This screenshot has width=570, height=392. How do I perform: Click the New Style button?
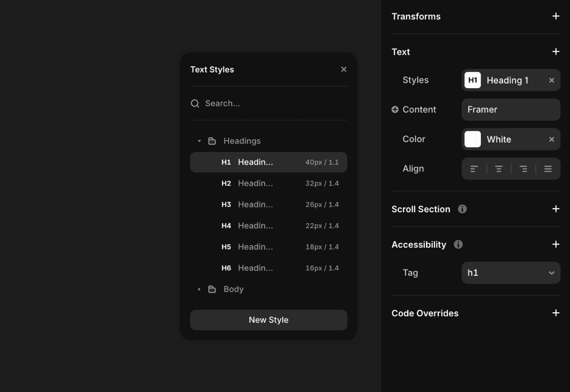269,320
